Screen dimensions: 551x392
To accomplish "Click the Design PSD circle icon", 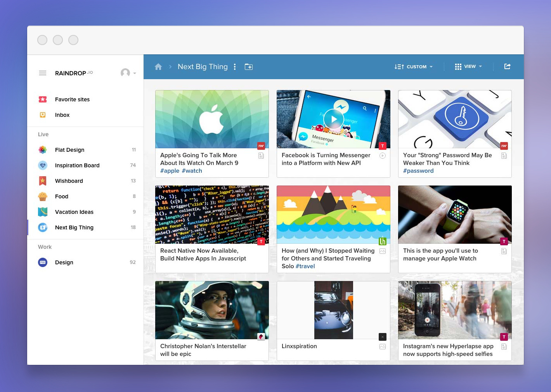I will coord(43,262).
